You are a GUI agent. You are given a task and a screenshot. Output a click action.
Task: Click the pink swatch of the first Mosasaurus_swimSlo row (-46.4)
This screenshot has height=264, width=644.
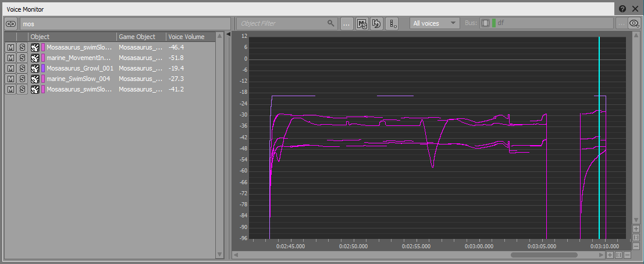click(43, 47)
